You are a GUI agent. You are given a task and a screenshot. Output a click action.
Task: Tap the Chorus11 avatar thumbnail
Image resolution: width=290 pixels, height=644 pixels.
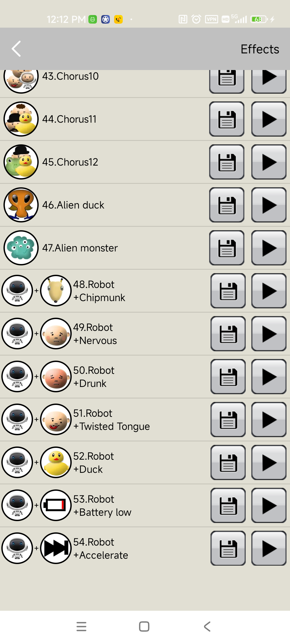[x=21, y=119]
